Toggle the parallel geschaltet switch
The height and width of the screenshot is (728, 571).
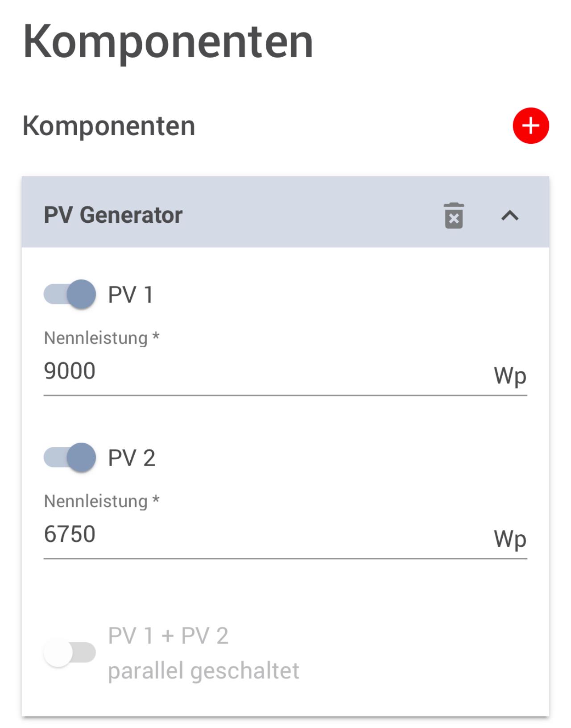pyautogui.click(x=70, y=653)
